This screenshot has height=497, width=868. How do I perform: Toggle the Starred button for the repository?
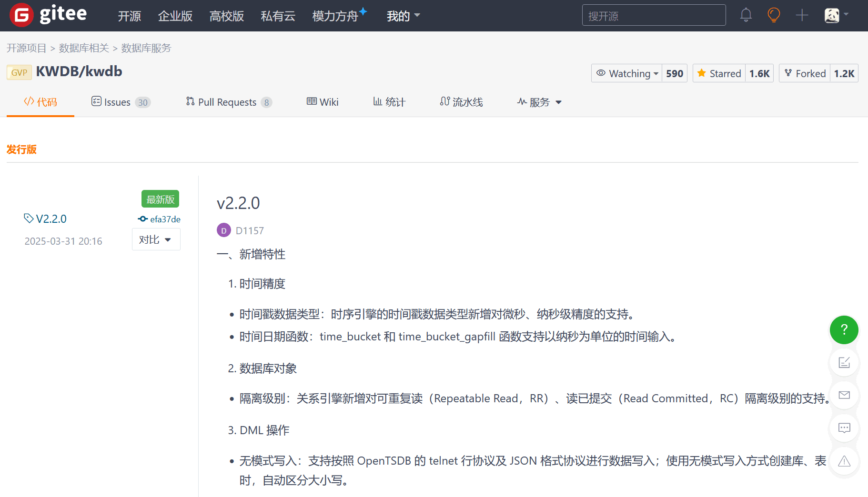(719, 73)
